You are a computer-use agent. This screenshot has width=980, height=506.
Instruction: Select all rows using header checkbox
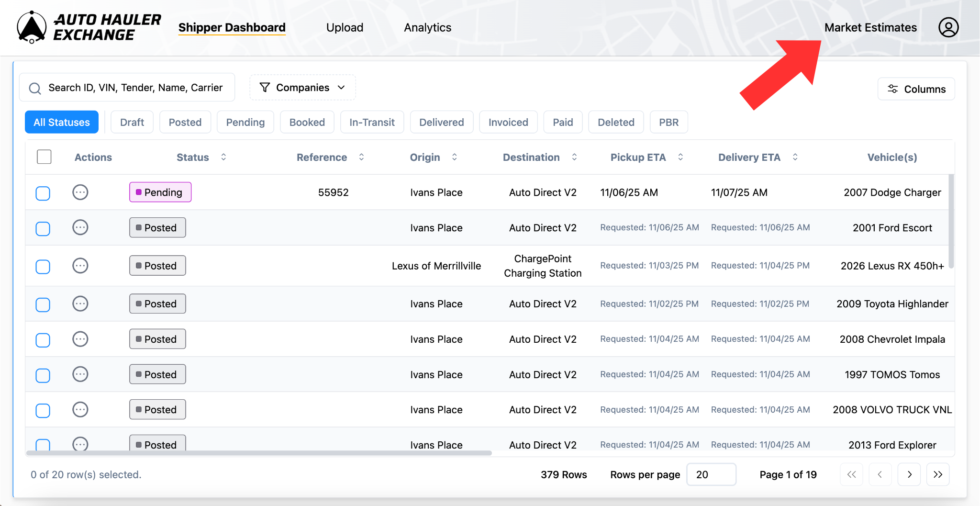point(44,157)
